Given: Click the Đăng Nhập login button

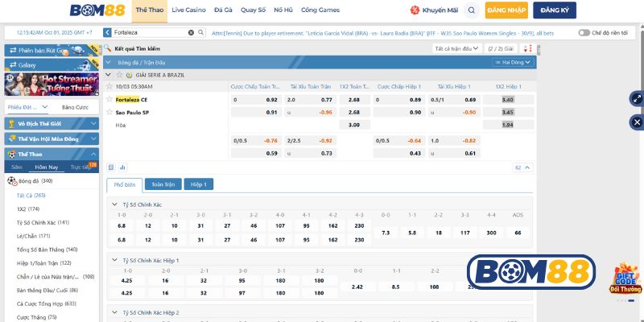Looking at the screenshot, I should click(x=507, y=10).
